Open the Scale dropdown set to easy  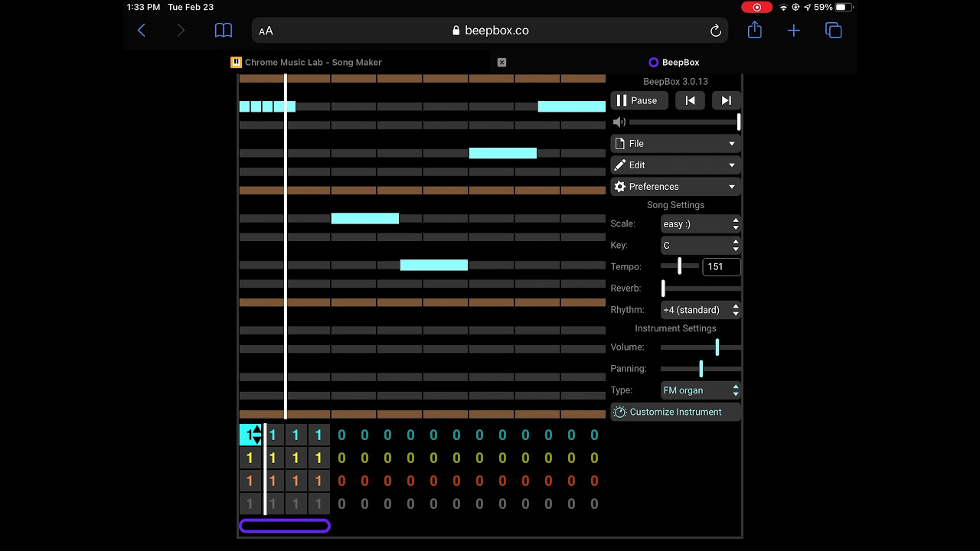pyautogui.click(x=701, y=224)
